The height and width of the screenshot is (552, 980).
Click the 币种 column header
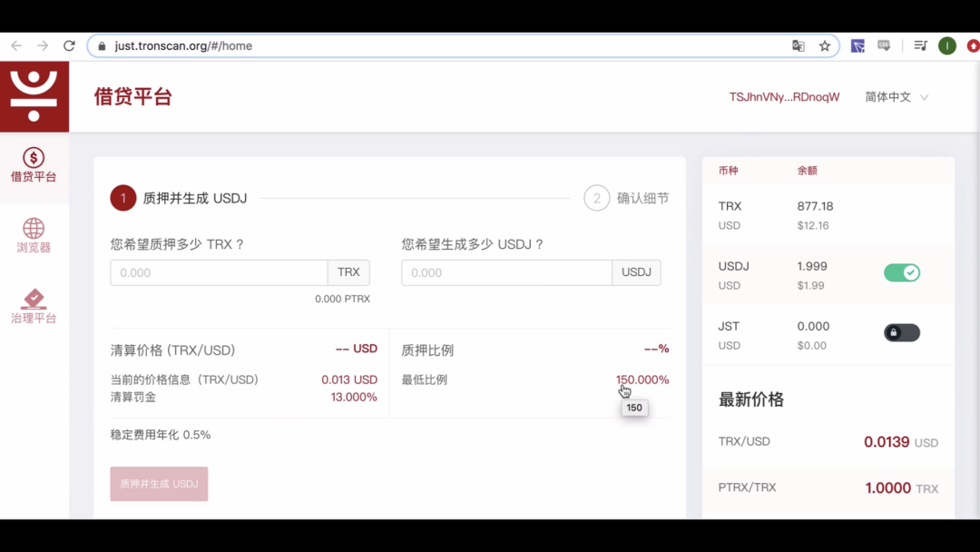tap(728, 171)
